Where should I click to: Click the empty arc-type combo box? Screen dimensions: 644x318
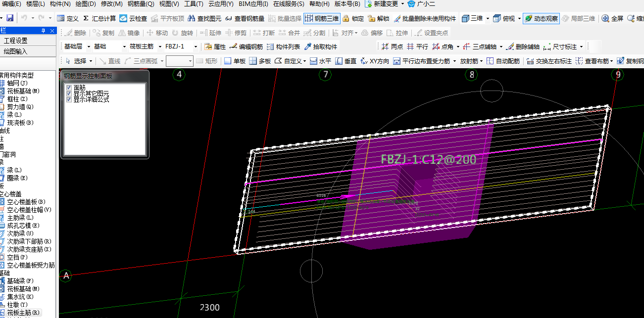179,61
